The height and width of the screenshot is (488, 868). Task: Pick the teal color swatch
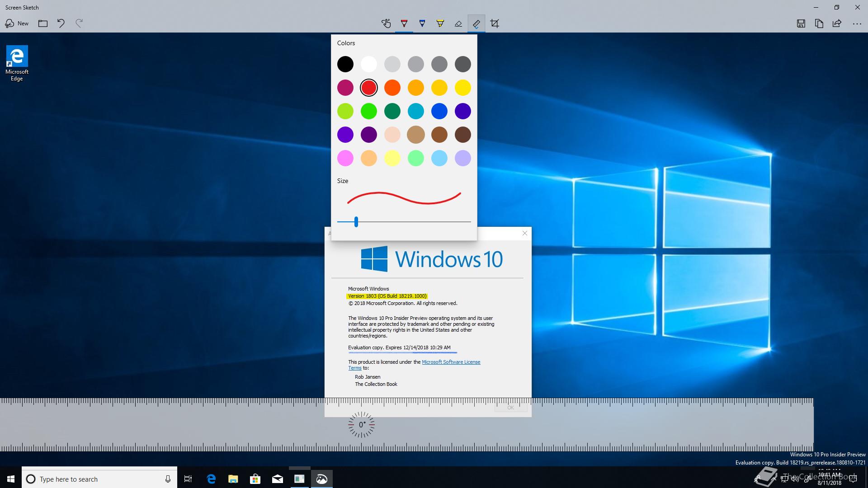416,111
